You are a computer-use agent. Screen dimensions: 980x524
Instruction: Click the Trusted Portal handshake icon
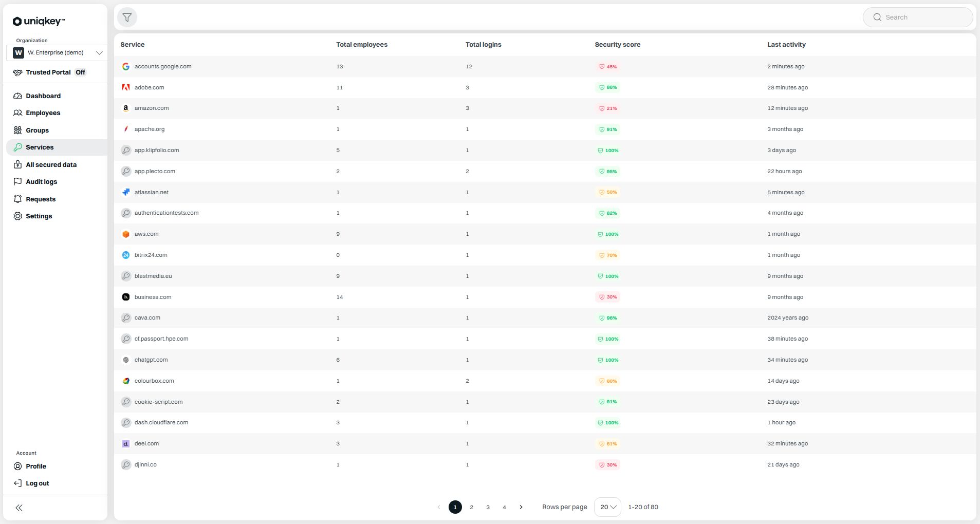pyautogui.click(x=17, y=72)
